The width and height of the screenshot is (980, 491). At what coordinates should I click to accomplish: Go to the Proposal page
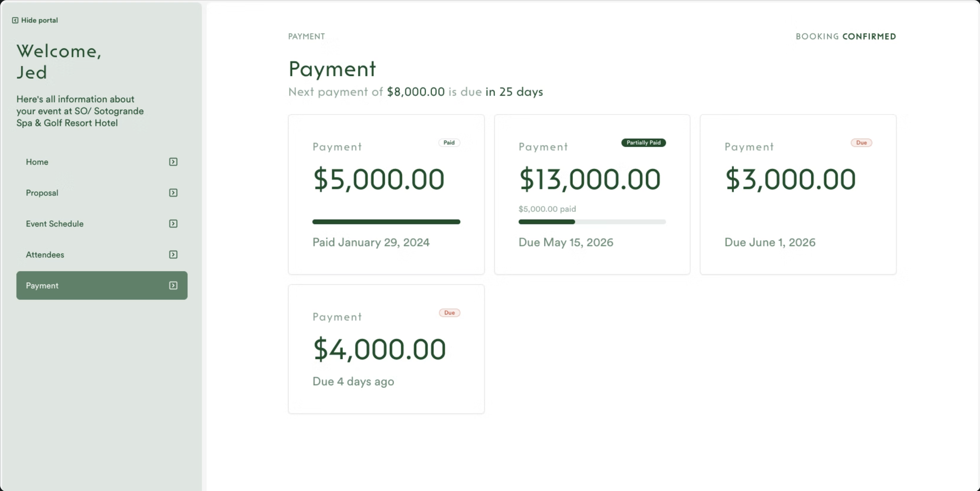pos(102,193)
